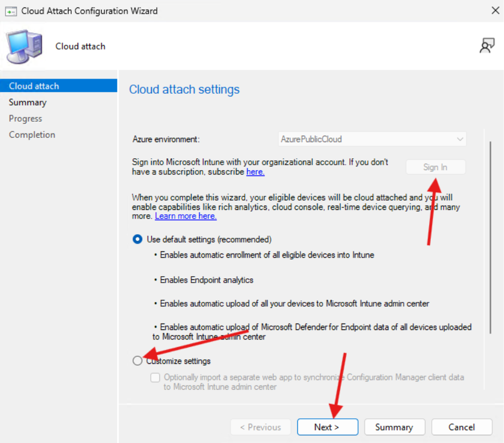Cancel the Cloud Attach wizard
This screenshot has width=504, height=443.
click(461, 427)
